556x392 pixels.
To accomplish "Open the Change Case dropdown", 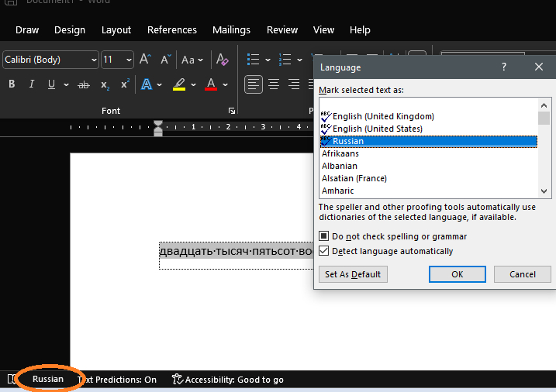I will (192, 60).
